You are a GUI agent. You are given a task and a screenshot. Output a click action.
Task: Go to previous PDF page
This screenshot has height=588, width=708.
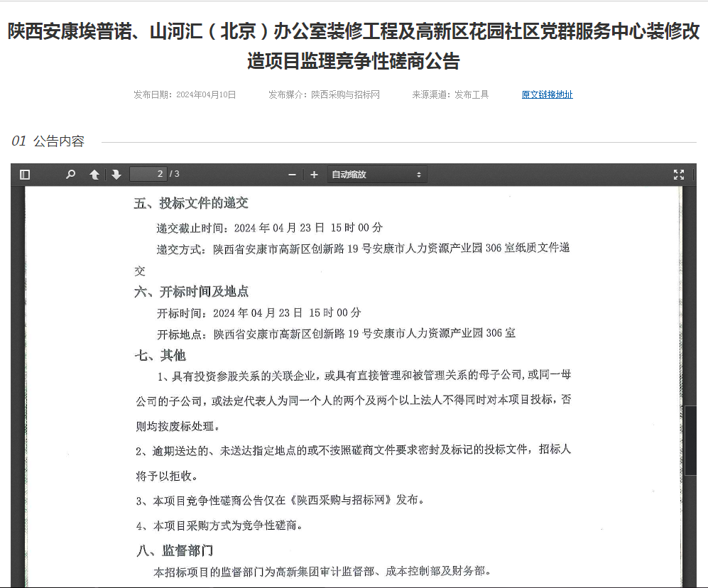[94, 174]
